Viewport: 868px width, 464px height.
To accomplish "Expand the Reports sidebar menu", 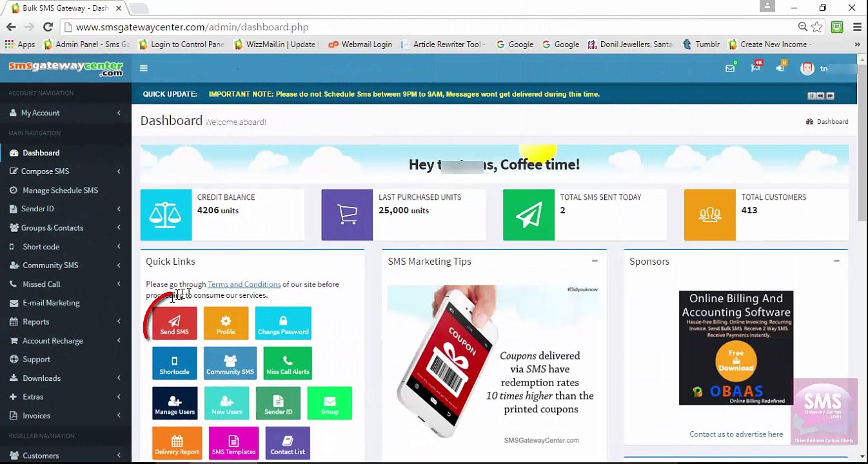I will [66, 322].
